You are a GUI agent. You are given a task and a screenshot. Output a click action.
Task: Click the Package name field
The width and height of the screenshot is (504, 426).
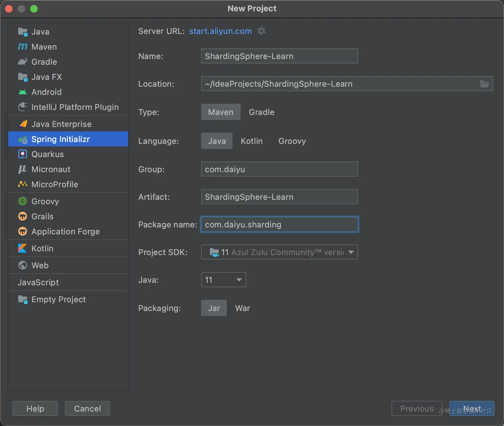click(279, 224)
